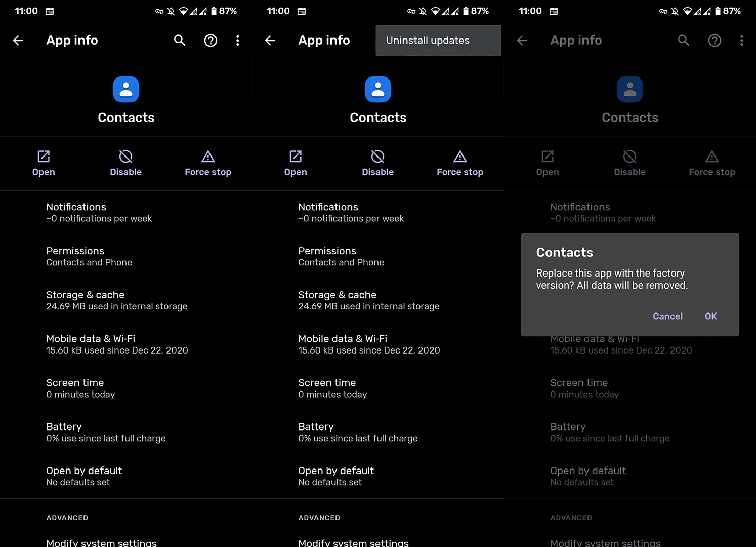Tap dimmed help icon in right screen
This screenshot has height=547, width=756.
coord(715,41)
